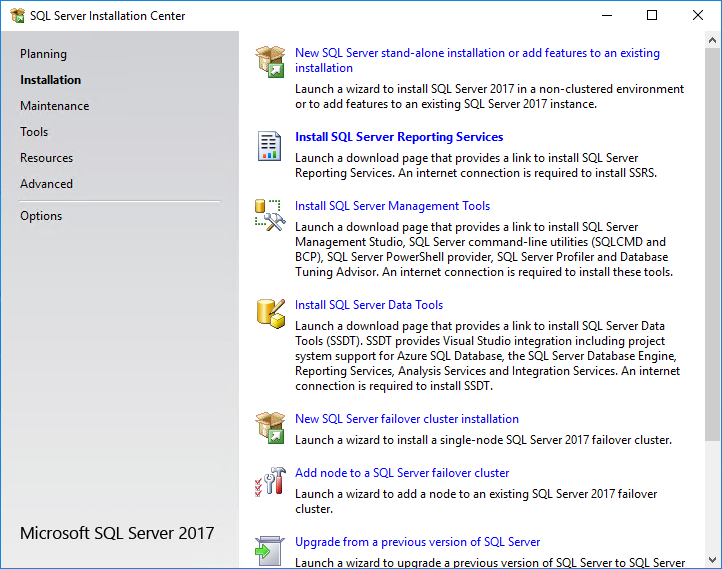The height and width of the screenshot is (569, 722).
Task: Click the failover cluster installation box icon
Action: point(270,427)
